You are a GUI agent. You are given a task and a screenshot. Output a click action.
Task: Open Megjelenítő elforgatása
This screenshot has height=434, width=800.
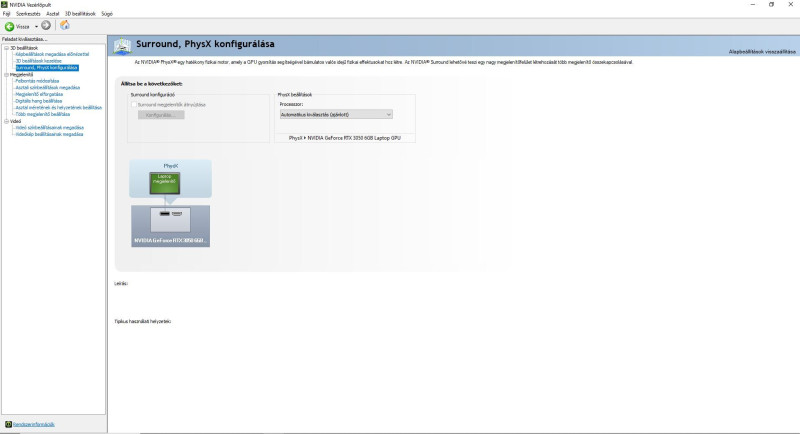pos(39,94)
